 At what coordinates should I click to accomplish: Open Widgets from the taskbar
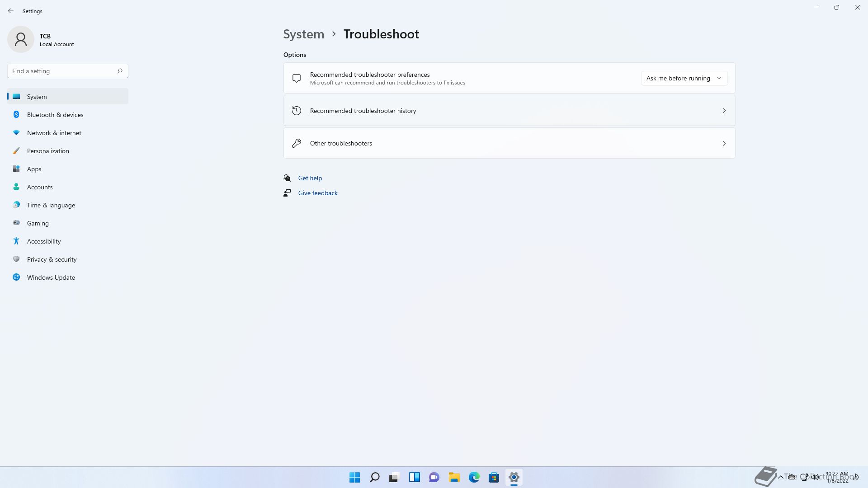click(414, 477)
